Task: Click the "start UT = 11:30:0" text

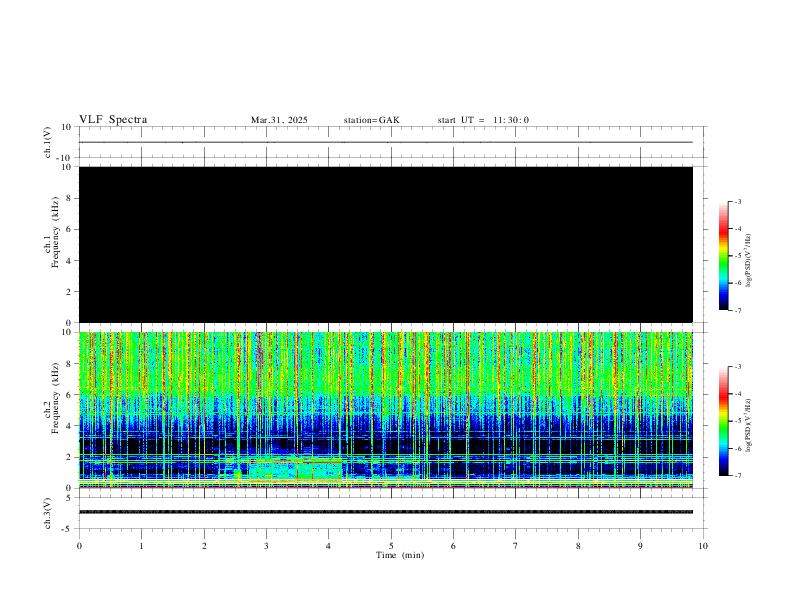Action: (x=483, y=120)
